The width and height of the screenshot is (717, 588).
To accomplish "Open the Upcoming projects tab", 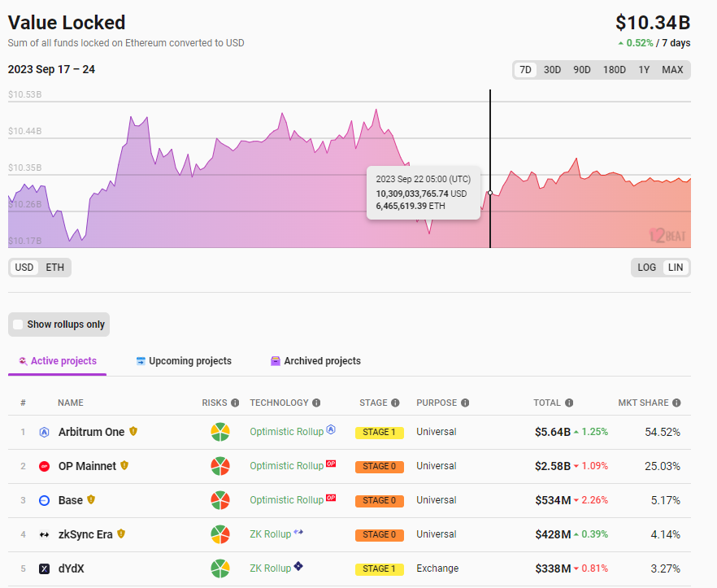I will tap(184, 361).
